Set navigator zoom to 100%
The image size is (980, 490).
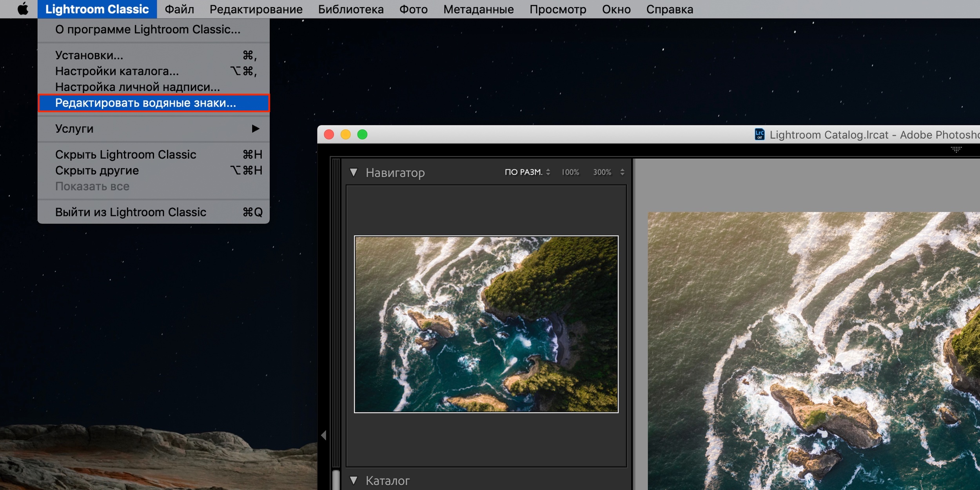(x=570, y=172)
